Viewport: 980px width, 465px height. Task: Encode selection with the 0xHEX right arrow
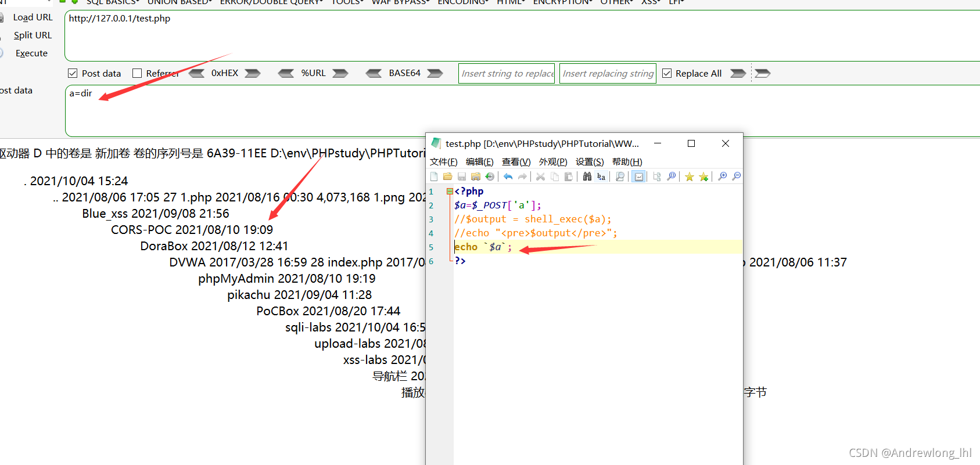click(253, 73)
